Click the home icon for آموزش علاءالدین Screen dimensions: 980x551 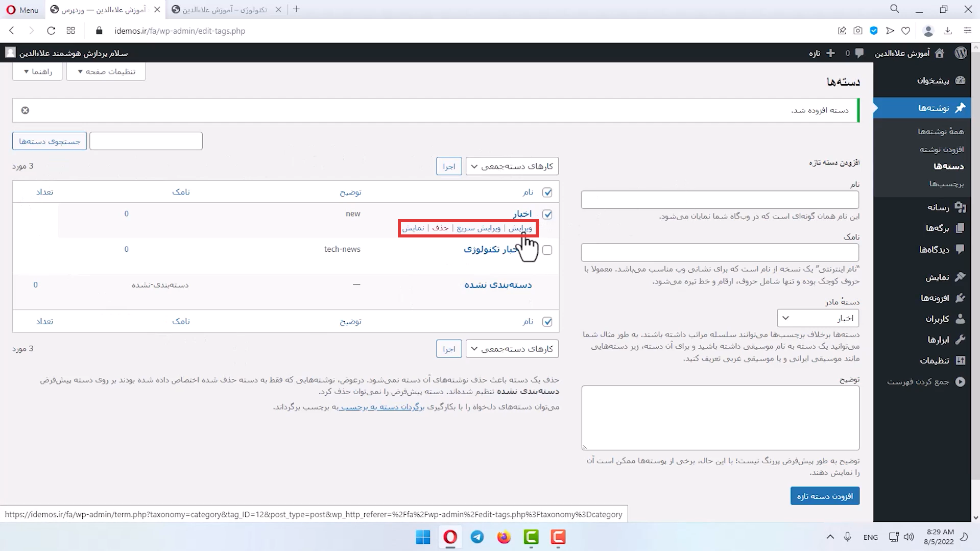(x=940, y=53)
